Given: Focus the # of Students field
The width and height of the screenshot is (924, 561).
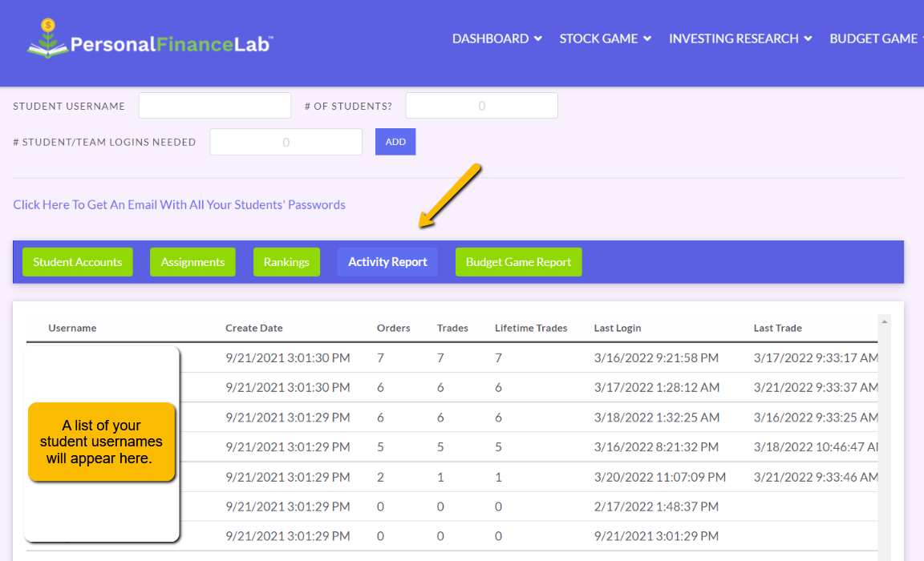Looking at the screenshot, I should coord(481,105).
